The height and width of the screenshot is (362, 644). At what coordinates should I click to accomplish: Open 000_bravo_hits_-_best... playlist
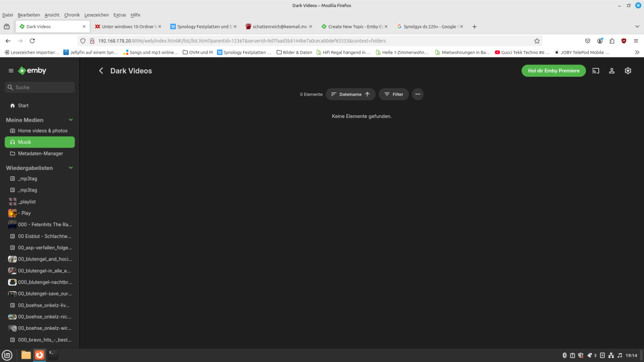(40, 339)
